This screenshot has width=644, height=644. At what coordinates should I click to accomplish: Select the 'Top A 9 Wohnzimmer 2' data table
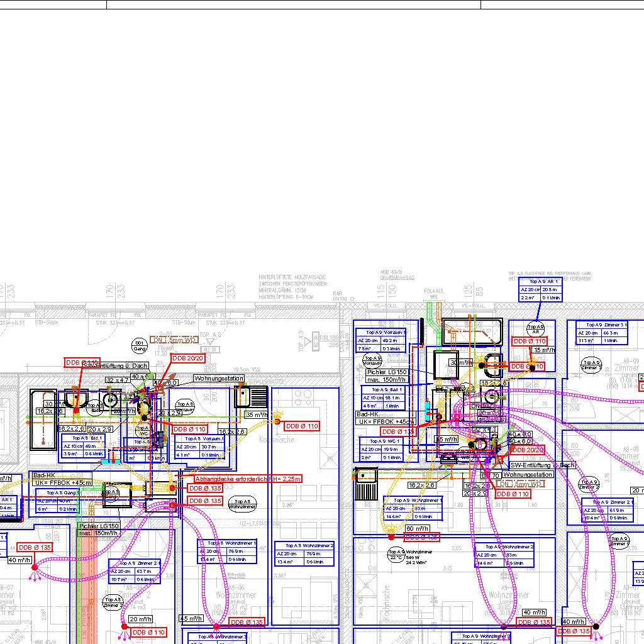pyautogui.click(x=504, y=555)
